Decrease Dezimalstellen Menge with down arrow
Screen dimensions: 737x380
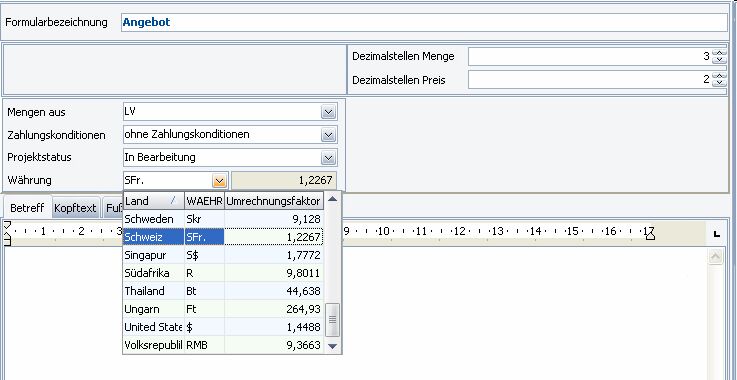click(x=719, y=60)
